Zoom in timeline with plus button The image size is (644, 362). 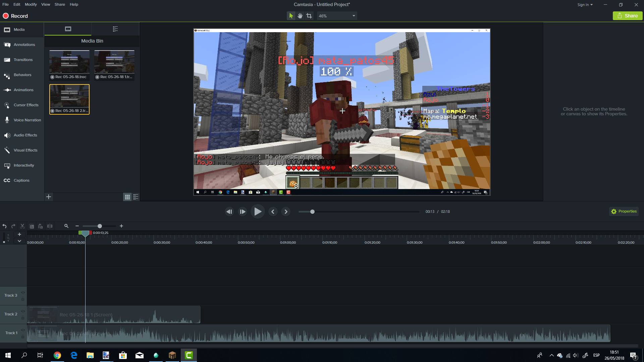click(121, 226)
